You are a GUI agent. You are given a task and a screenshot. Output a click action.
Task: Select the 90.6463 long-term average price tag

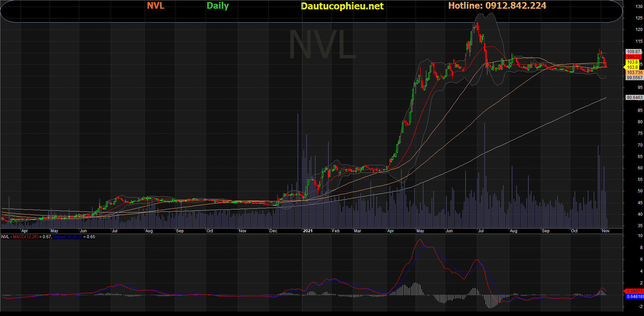(635, 98)
